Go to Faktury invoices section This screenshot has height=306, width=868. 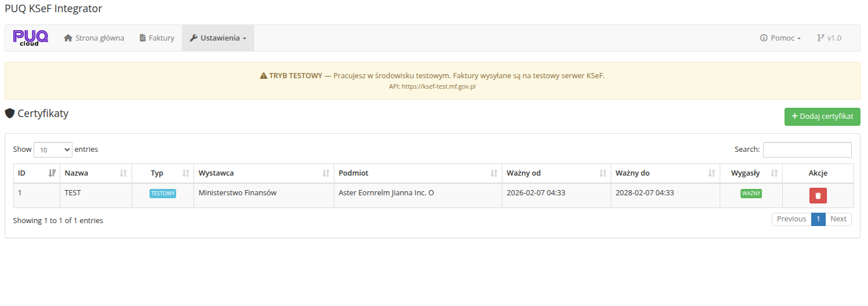point(157,38)
